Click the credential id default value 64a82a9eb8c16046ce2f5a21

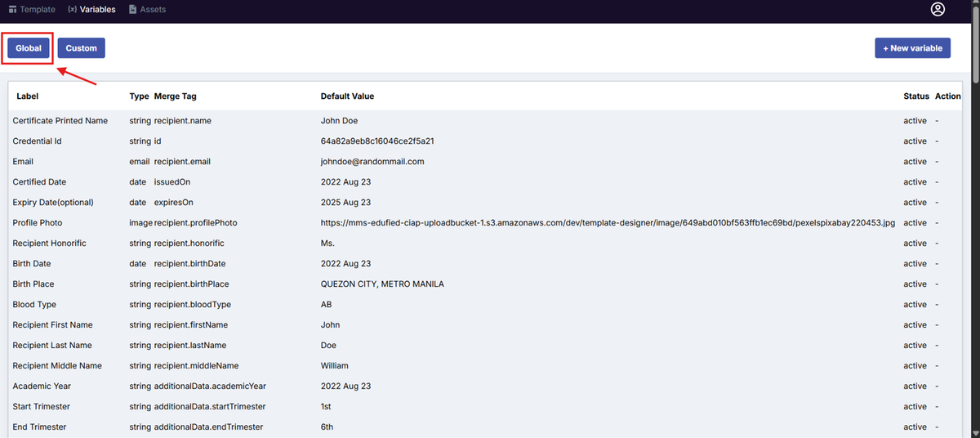coord(377,141)
